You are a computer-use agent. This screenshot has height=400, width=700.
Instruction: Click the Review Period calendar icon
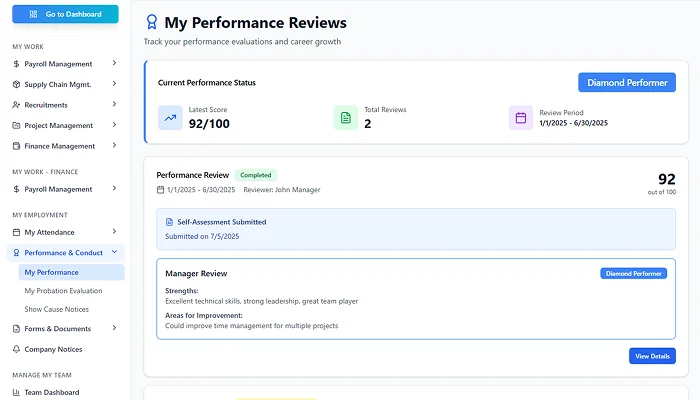[520, 118]
